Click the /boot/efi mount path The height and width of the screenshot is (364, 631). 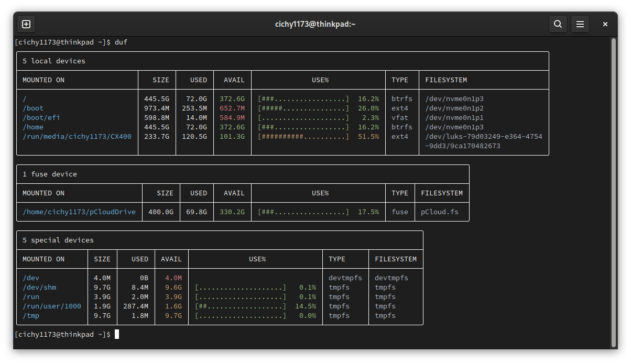coord(41,117)
